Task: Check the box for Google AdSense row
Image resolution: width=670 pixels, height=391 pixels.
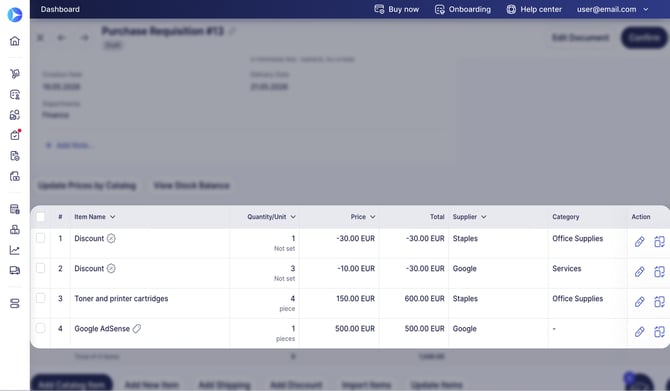Action: tap(41, 328)
